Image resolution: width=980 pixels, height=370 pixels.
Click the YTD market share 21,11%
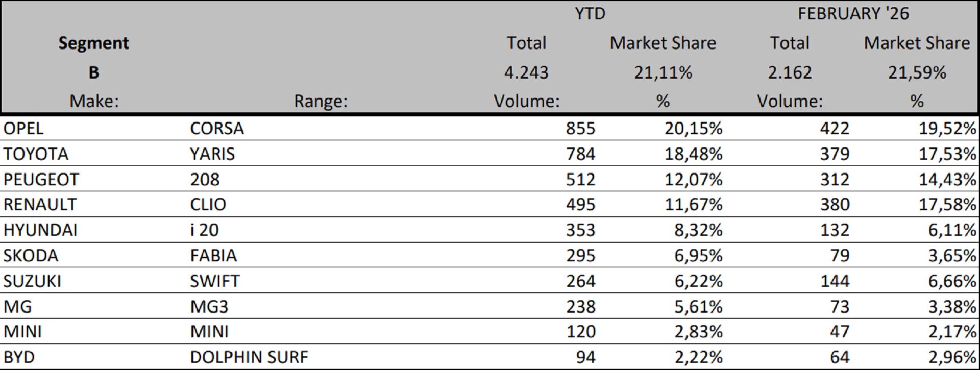coord(663,72)
